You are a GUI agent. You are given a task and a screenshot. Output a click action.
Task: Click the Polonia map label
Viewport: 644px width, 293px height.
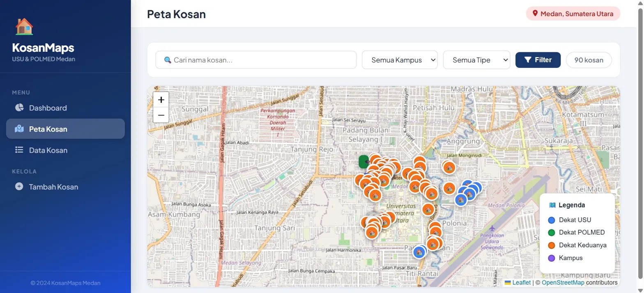(455, 223)
